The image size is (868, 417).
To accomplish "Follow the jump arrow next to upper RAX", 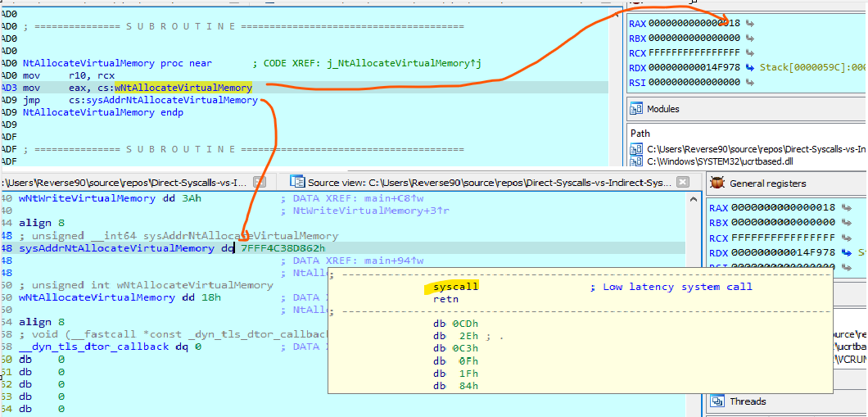I will click(749, 24).
